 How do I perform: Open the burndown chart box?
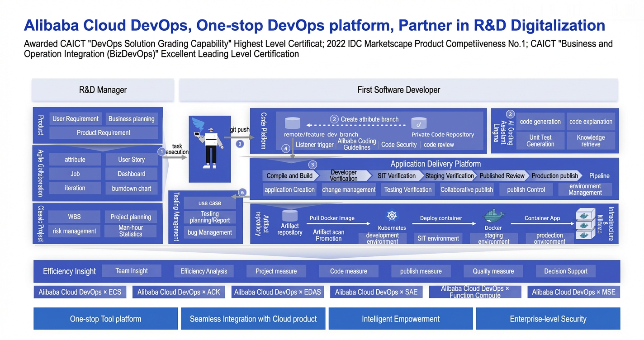(x=131, y=188)
